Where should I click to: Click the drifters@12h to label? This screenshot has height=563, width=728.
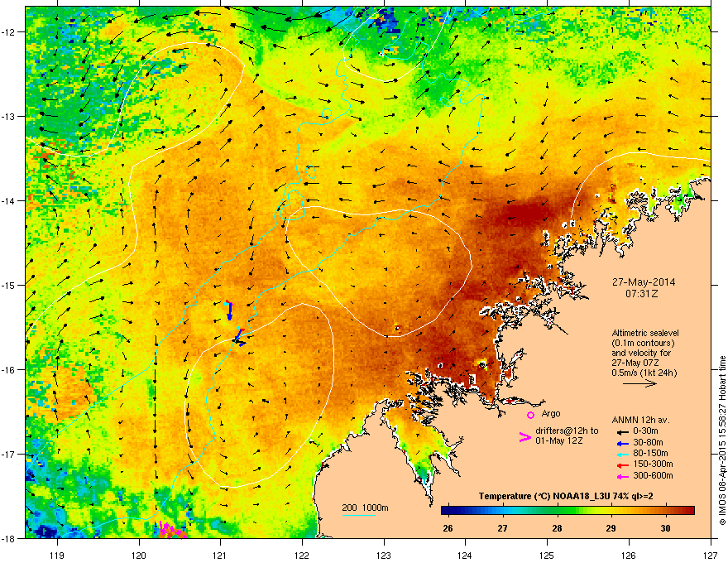point(567,431)
